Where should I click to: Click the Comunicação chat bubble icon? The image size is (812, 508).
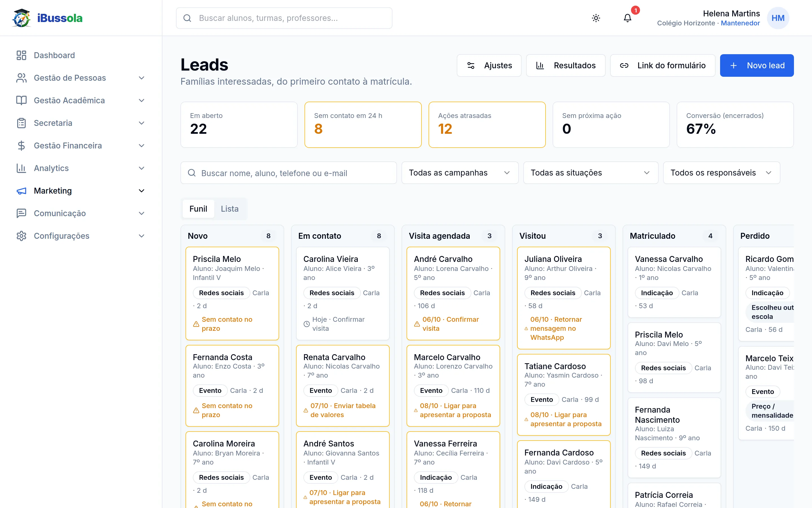pyautogui.click(x=21, y=213)
